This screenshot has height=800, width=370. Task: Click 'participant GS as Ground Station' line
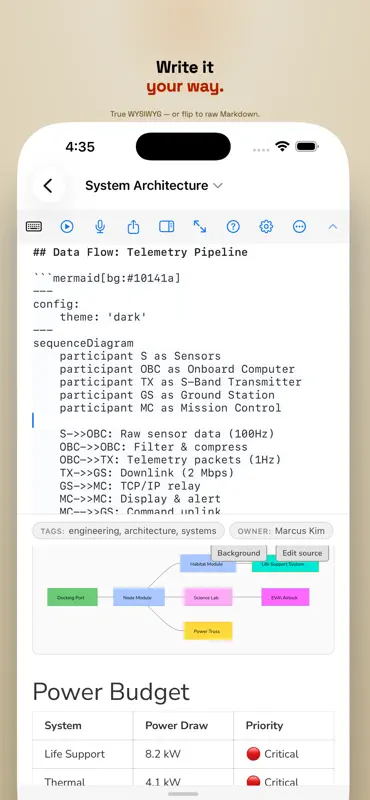coord(167,395)
